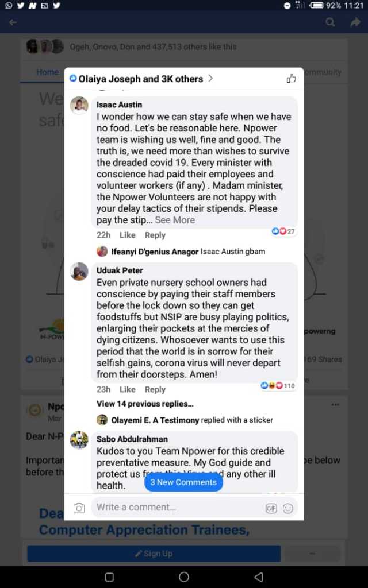The image size is (368, 588).
Task: Reply to Isaac Austin's comment
Action: point(155,235)
